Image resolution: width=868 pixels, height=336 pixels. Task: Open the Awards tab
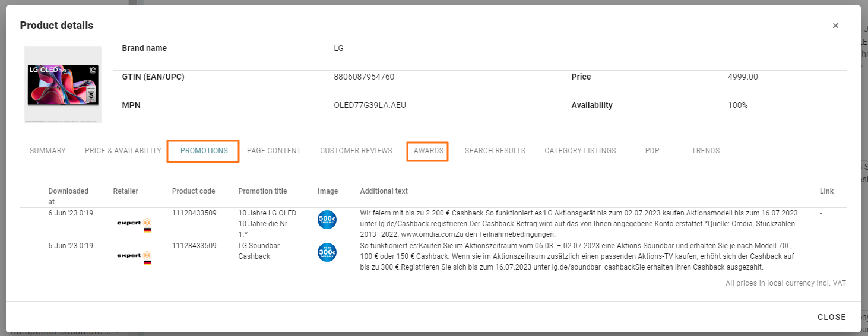[428, 151]
